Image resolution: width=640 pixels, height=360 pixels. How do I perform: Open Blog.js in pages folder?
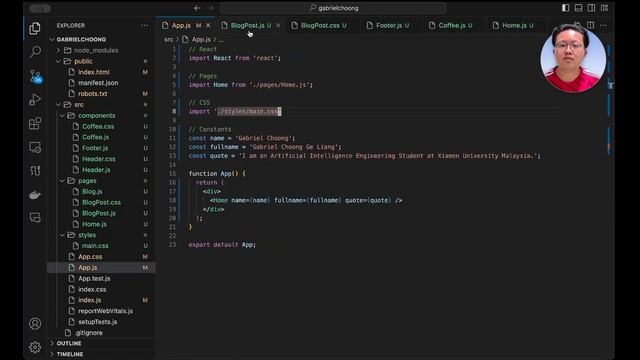92,191
